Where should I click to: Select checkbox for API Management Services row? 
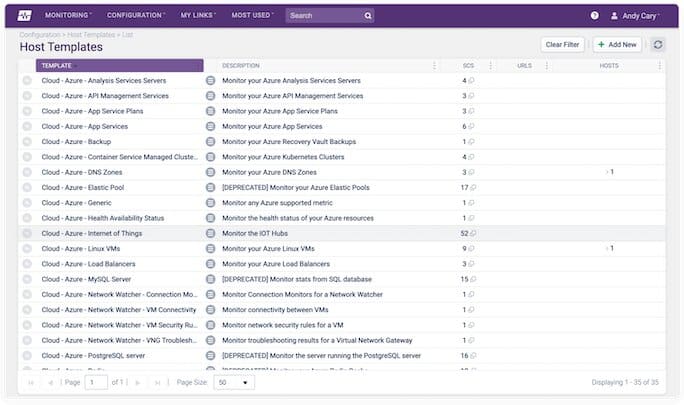point(27,96)
